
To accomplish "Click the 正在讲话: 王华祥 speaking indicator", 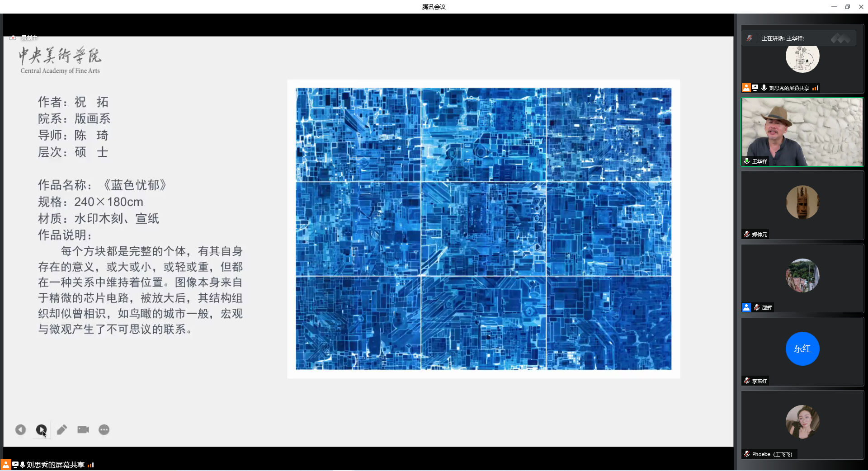I will point(783,38).
